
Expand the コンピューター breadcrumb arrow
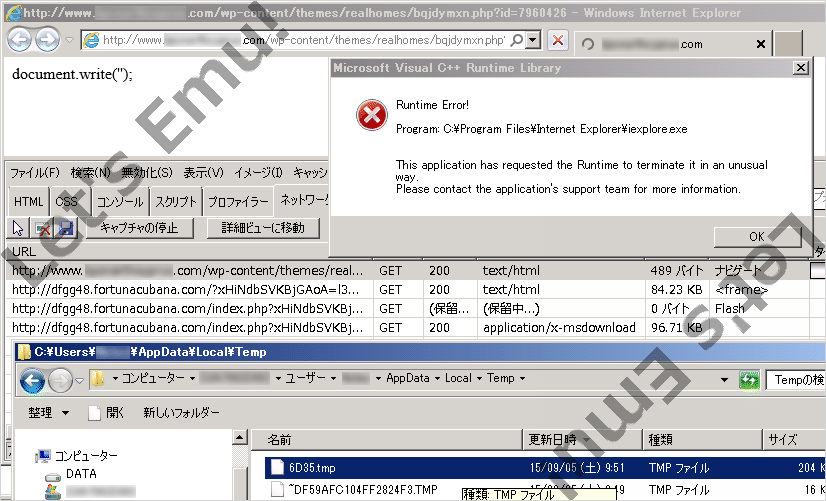point(192,378)
